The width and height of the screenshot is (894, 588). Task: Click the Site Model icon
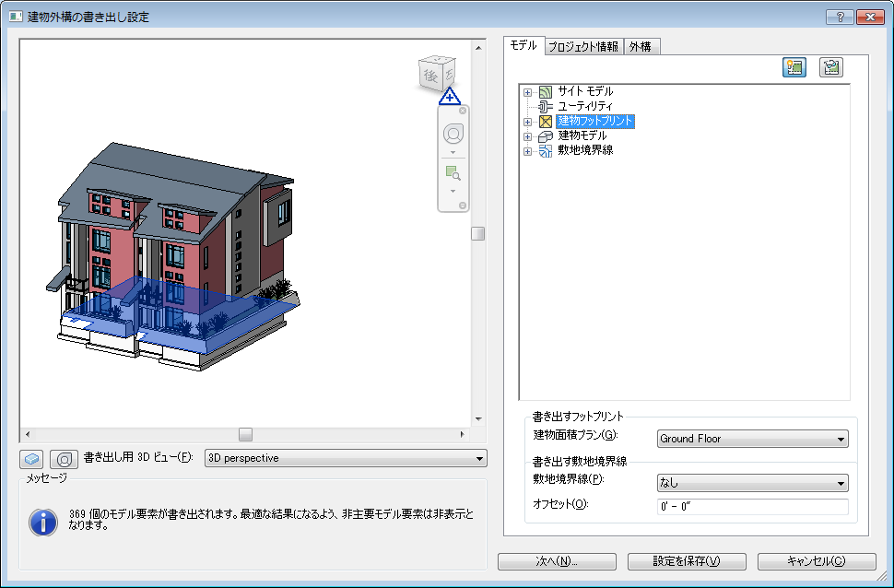(x=546, y=92)
